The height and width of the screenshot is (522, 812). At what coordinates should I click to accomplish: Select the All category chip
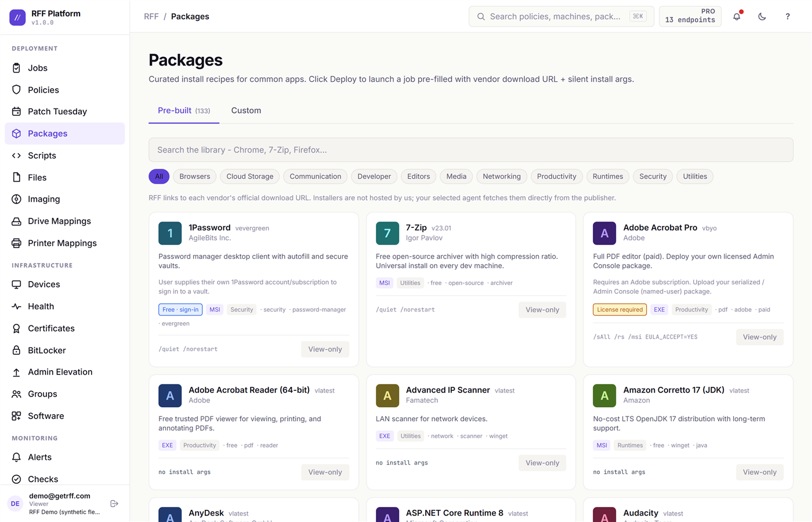click(x=159, y=176)
